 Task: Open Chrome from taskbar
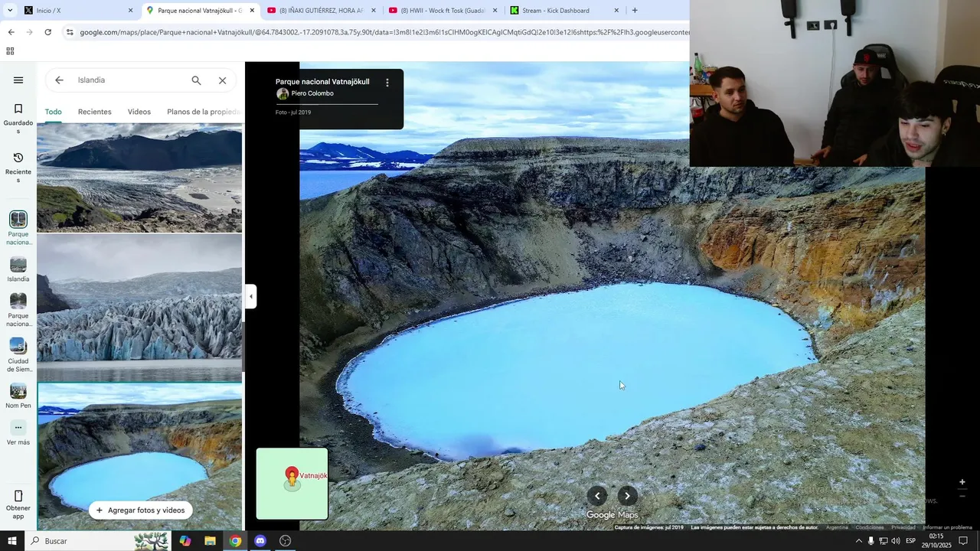coord(235,541)
